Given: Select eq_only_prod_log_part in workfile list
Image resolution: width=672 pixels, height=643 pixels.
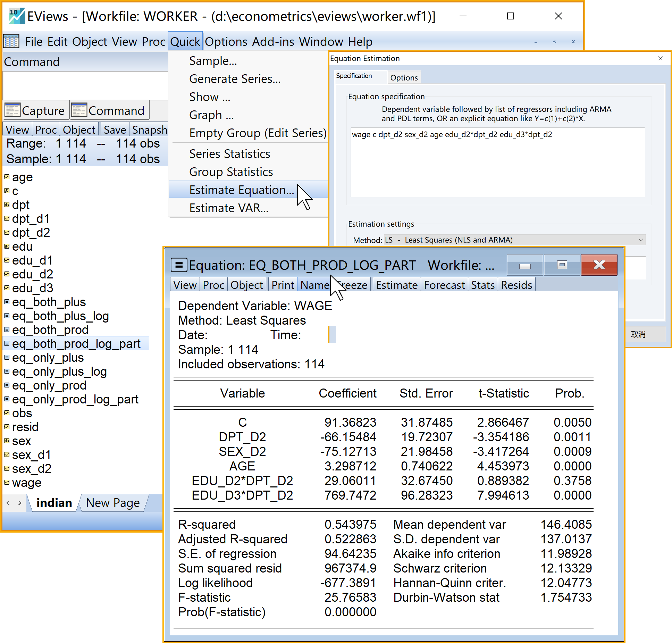Looking at the screenshot, I should pos(75,399).
